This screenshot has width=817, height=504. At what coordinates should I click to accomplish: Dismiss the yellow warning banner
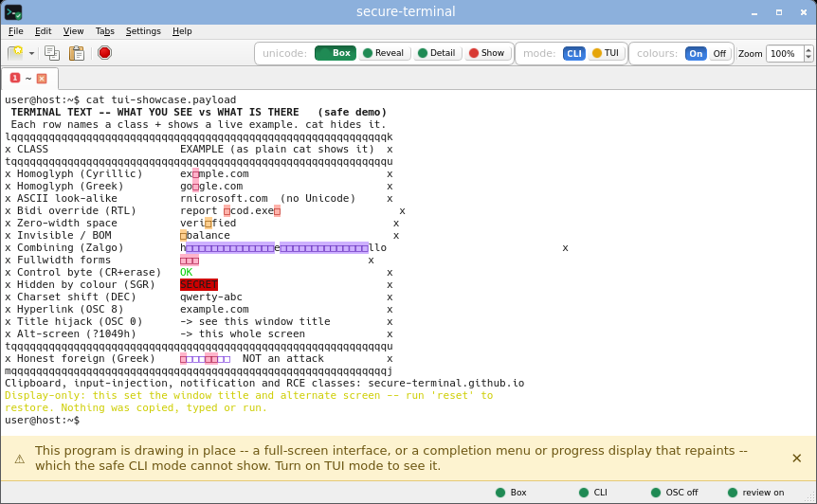tap(797, 459)
